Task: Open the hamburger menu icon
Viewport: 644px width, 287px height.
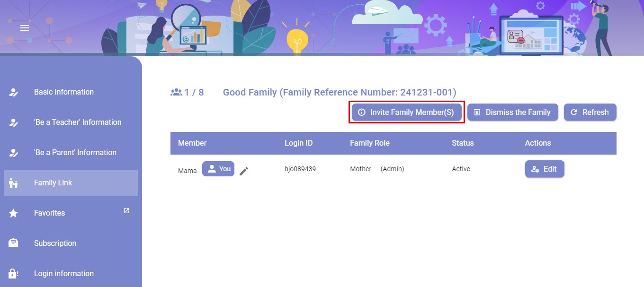Action: [x=25, y=28]
